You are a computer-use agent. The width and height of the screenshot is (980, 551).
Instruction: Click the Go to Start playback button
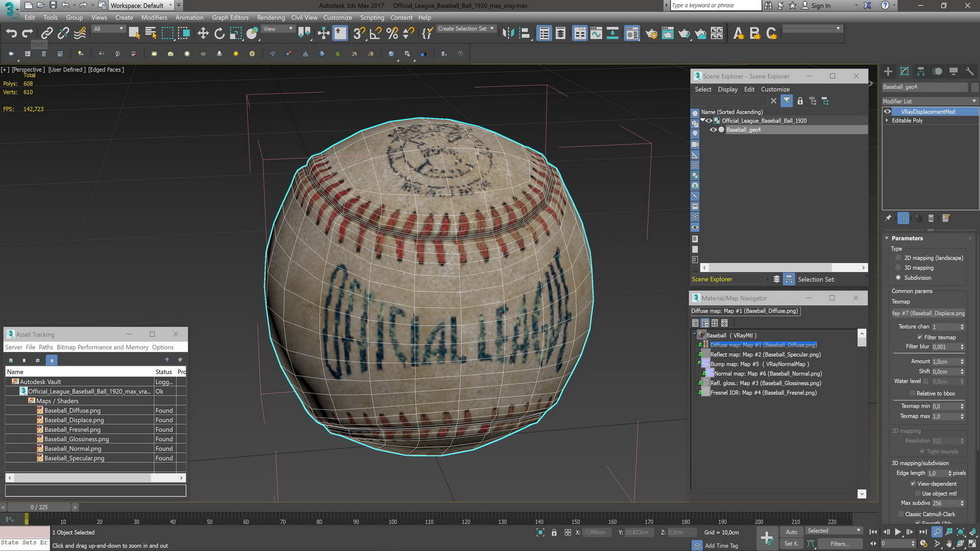(x=873, y=532)
